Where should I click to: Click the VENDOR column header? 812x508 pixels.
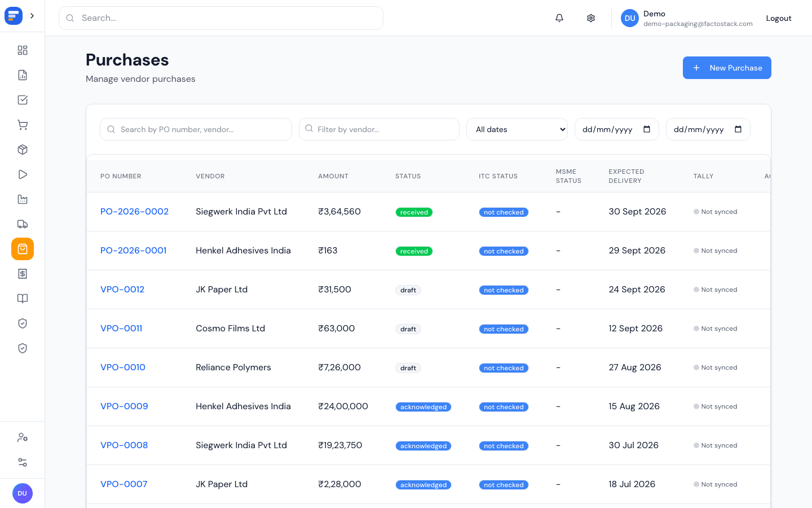[210, 176]
